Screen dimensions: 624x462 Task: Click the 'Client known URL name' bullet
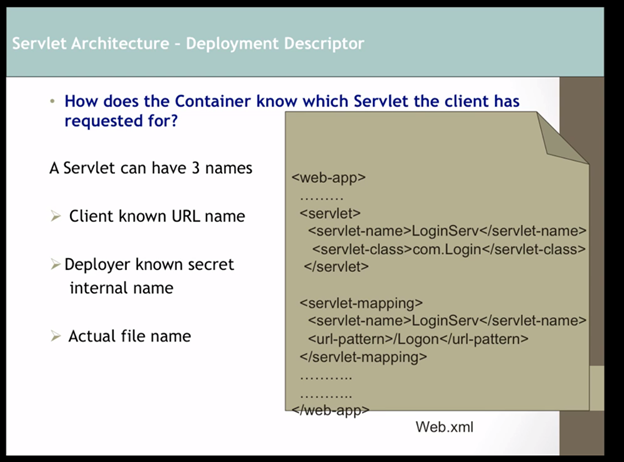click(x=157, y=216)
